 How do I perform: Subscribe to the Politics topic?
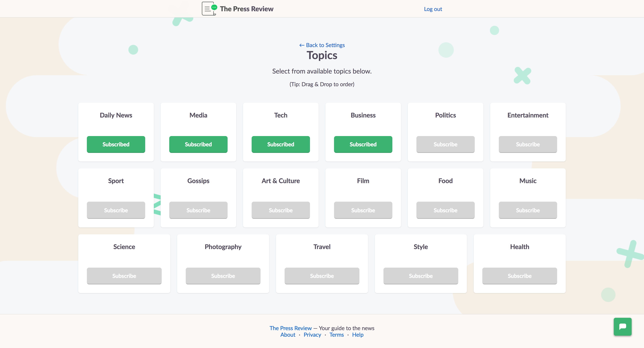pyautogui.click(x=445, y=144)
